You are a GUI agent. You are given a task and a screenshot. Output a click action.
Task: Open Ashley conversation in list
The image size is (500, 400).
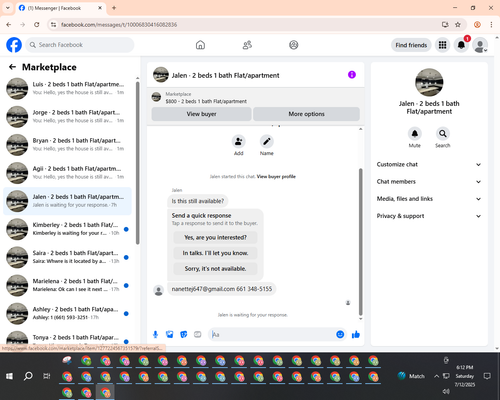point(67,314)
